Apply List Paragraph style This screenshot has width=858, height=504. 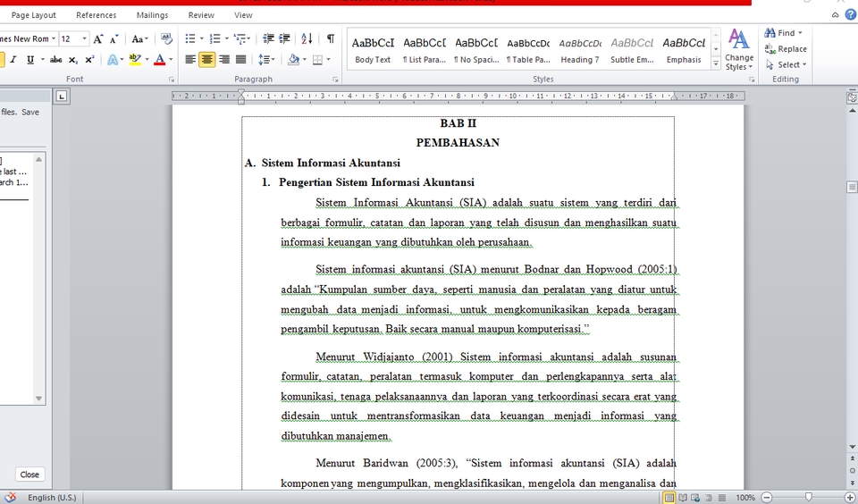pos(424,50)
